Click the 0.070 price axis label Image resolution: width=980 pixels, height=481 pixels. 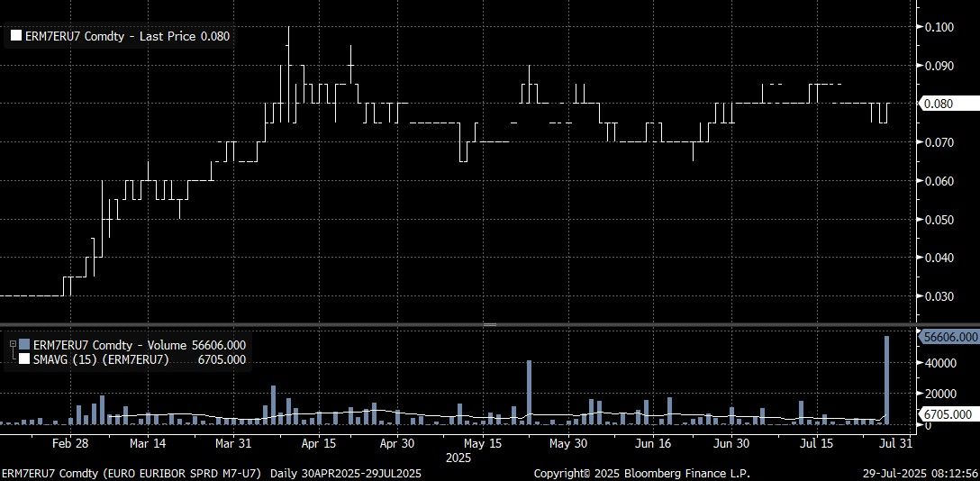click(x=939, y=142)
